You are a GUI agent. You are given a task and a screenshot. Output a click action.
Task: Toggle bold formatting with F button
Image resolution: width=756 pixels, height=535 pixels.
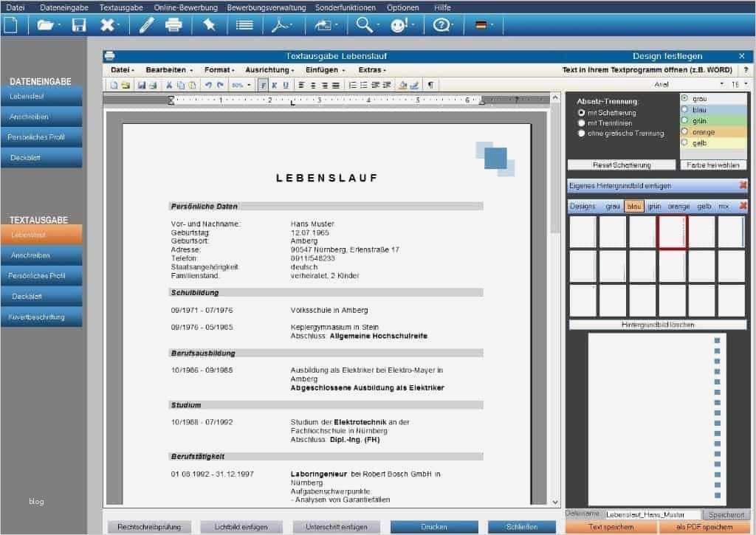click(263, 86)
